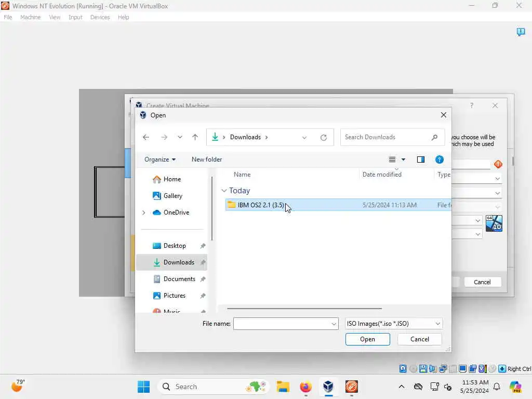Click the VirtualBox taskbar icon

click(328, 387)
